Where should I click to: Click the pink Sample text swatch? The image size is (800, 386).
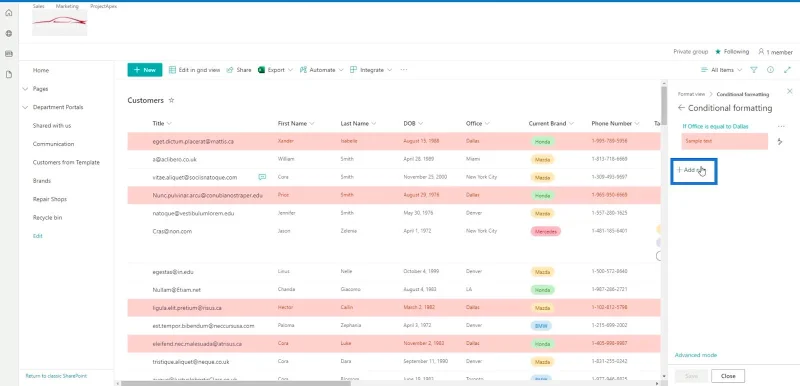[x=724, y=141]
